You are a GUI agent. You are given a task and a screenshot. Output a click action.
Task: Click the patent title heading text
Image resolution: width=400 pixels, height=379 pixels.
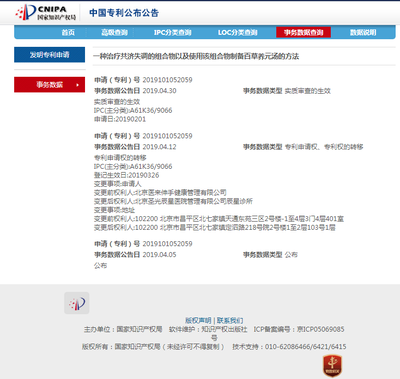196,56
